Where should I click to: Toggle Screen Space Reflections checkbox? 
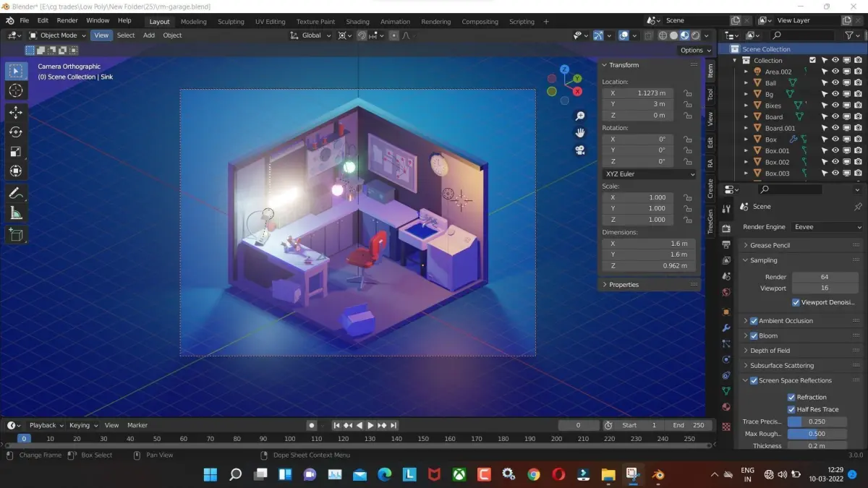[754, 380]
